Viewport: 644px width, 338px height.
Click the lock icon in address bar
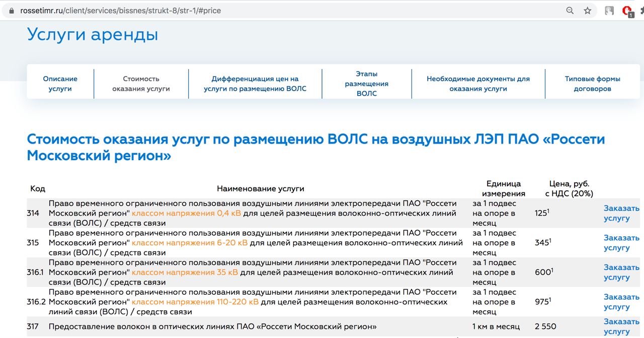12,11
